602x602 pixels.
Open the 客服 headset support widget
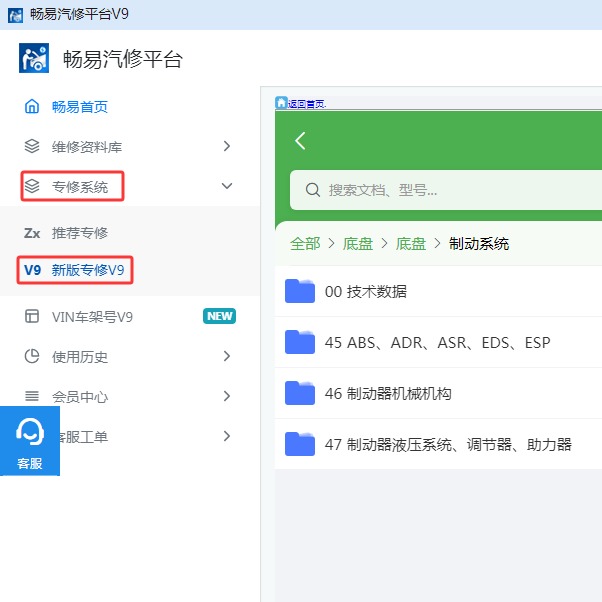click(30, 441)
